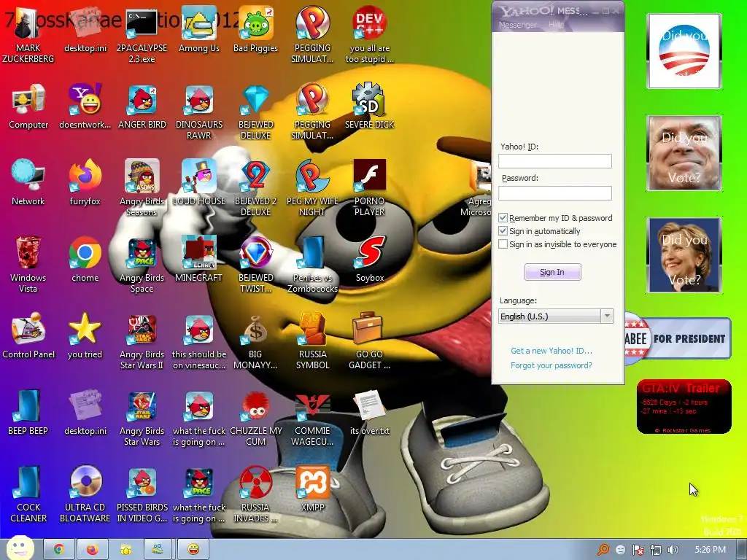This screenshot has width=747, height=560.
Task: Launch the chome browser shortcut
Action: coord(85,260)
